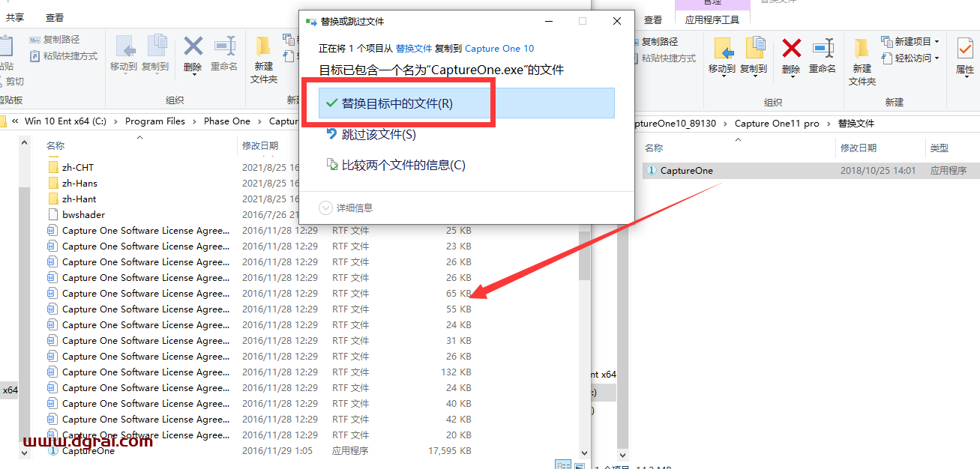
Task: Open the Capture One 10 destination link
Action: (x=499, y=48)
